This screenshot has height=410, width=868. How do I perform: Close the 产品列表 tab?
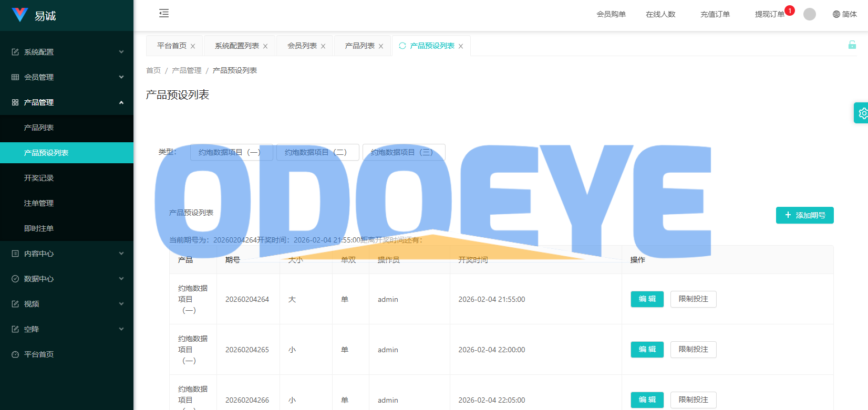pos(381,46)
